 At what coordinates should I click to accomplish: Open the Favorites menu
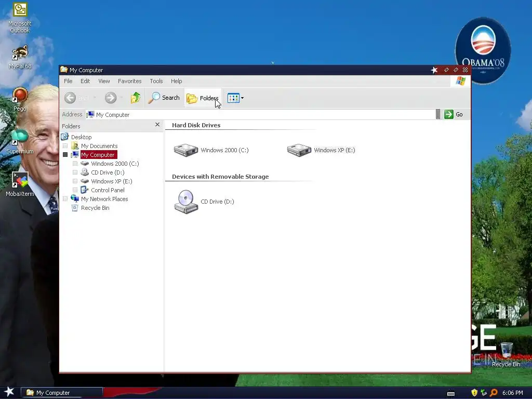[129, 81]
